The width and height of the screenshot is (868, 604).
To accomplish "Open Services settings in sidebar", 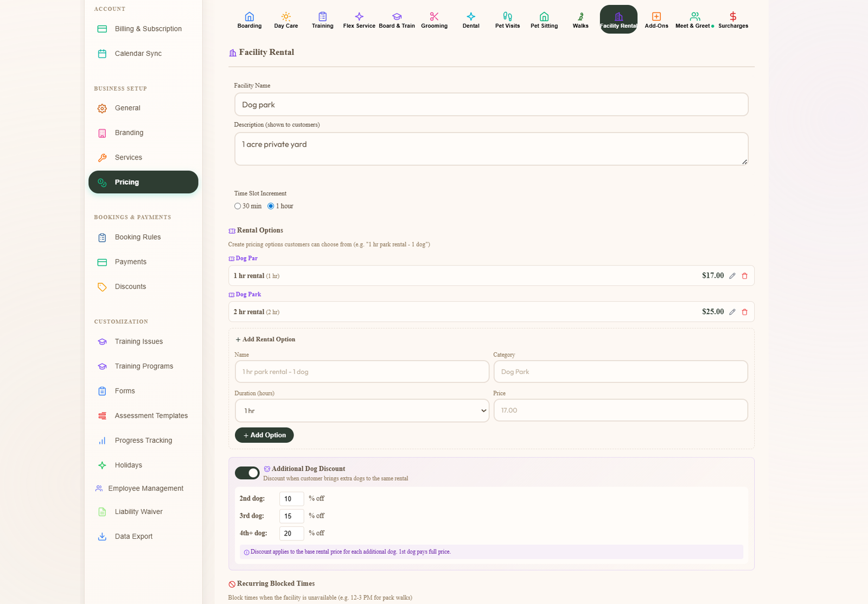I will click(x=143, y=157).
